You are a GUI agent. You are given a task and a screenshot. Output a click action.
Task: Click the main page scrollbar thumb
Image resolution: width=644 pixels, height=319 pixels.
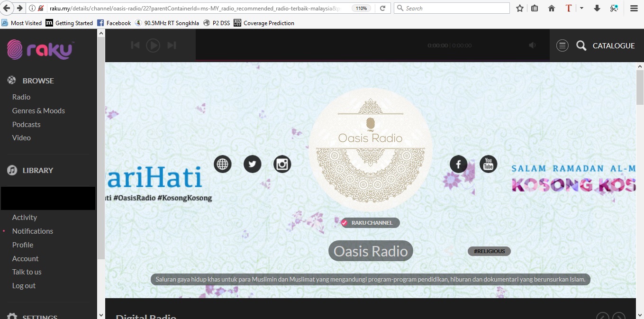pyautogui.click(x=640, y=88)
